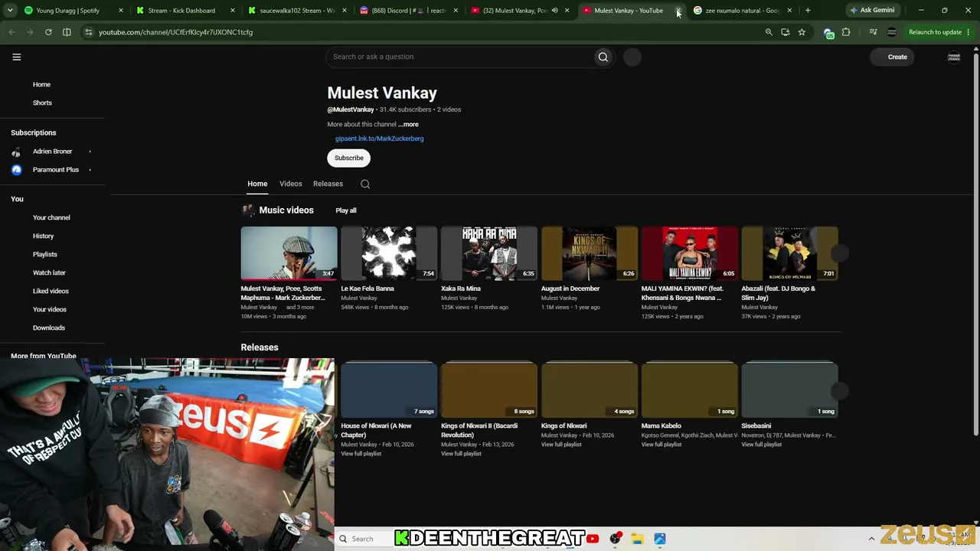Click the YouTube search magnifier button

[x=603, y=57]
